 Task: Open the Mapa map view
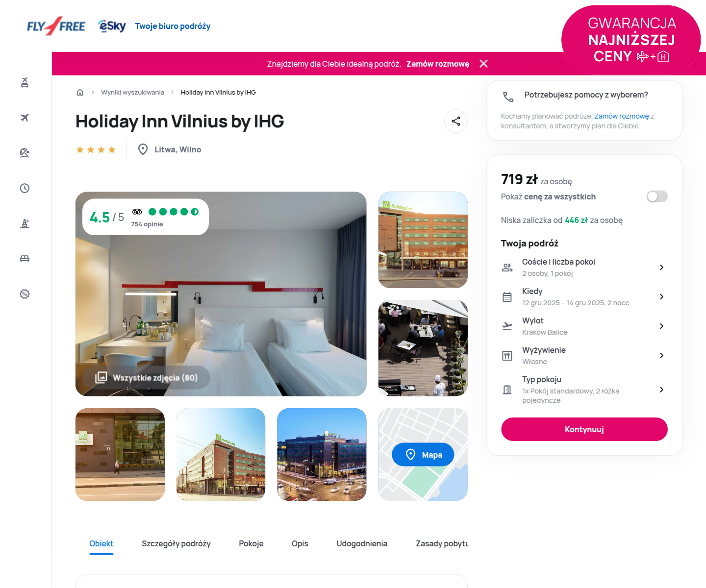pos(423,455)
